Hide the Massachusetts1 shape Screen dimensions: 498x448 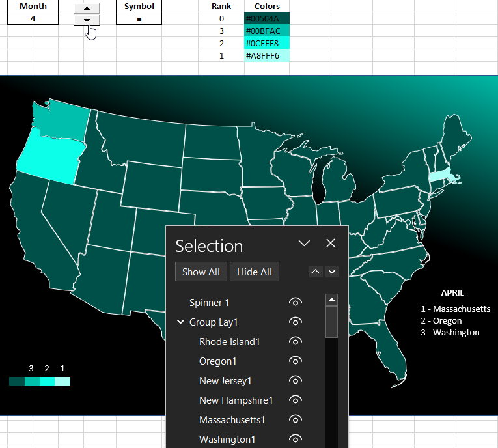[296, 419]
